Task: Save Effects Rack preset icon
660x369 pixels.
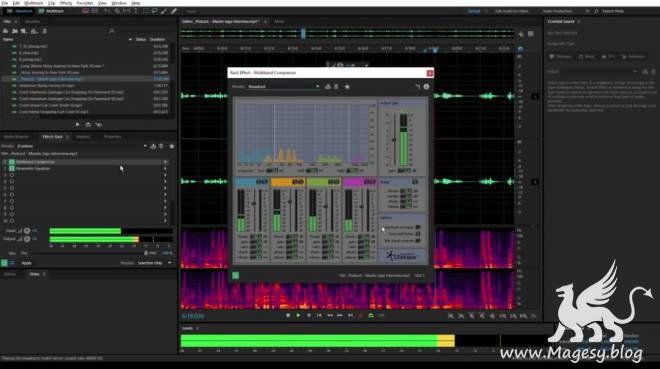Action: [153, 146]
